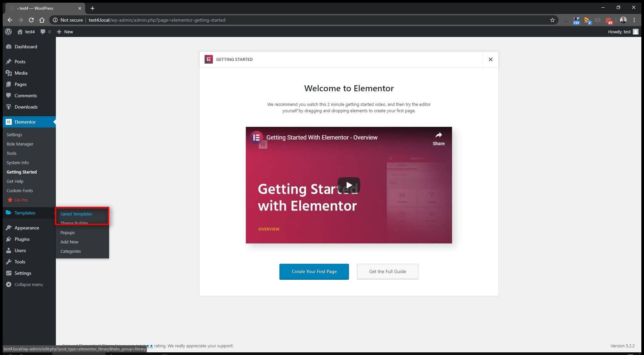Open the browser profile avatar
The height and width of the screenshot is (355, 644).
pyautogui.click(x=623, y=20)
